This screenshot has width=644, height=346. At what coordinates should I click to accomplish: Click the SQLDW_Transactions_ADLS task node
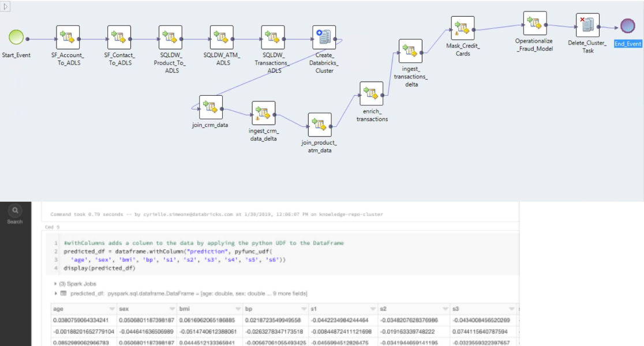273,37
